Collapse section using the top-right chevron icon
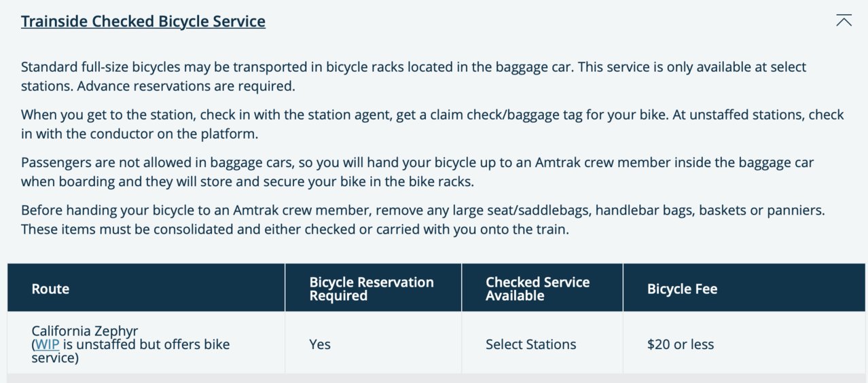This screenshot has height=383, width=868. coord(844,20)
